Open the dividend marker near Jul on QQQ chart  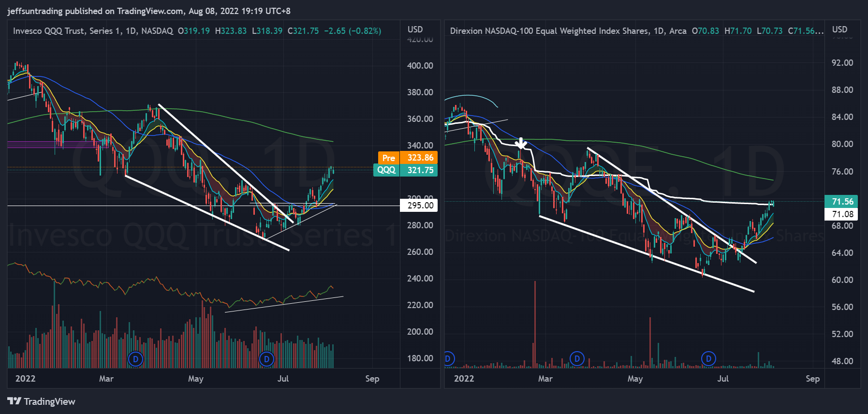[x=266, y=359]
